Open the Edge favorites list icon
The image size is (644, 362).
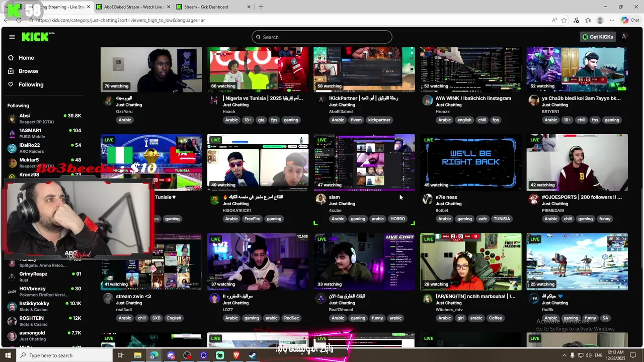(588, 20)
